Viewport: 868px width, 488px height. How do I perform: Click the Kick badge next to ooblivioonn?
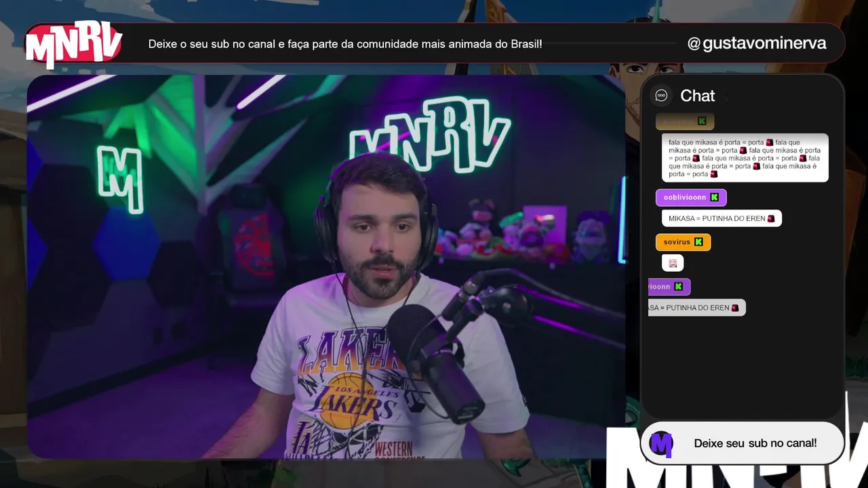714,197
